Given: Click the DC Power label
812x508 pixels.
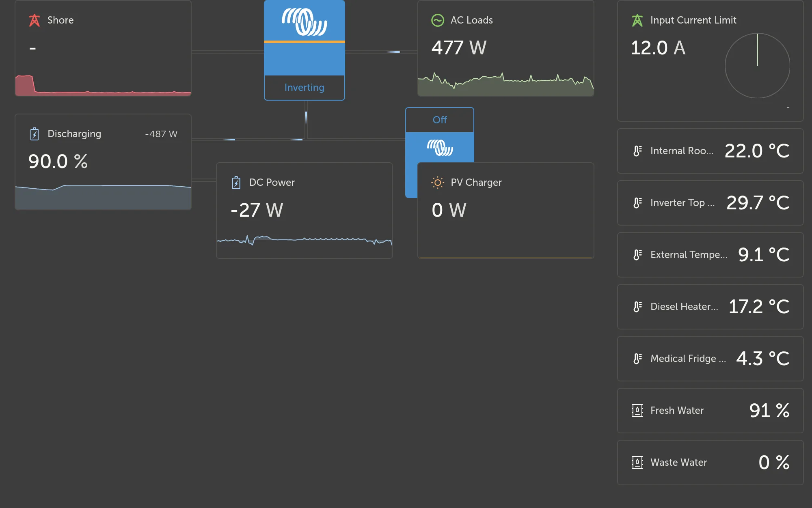Looking at the screenshot, I should pos(272,183).
